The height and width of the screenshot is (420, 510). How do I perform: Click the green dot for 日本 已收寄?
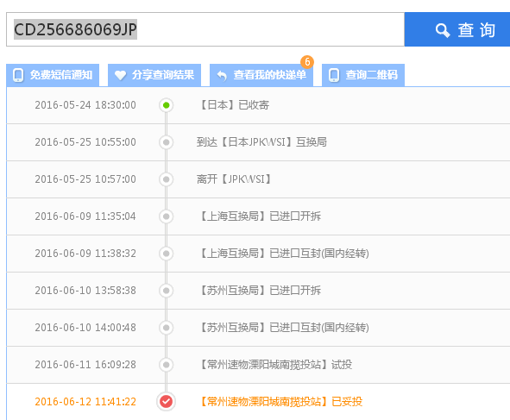point(167,105)
